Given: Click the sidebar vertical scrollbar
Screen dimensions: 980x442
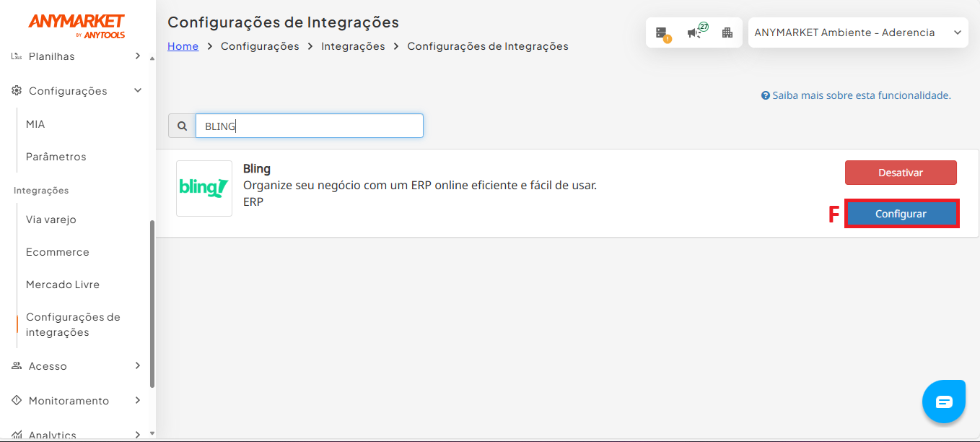Looking at the screenshot, I should 152,303.
